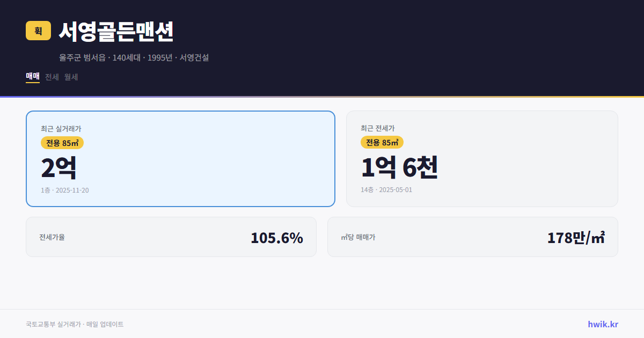This screenshot has width=644, height=338.
Task: Select the apartment name 서영골든맨션
Action: 116,32
